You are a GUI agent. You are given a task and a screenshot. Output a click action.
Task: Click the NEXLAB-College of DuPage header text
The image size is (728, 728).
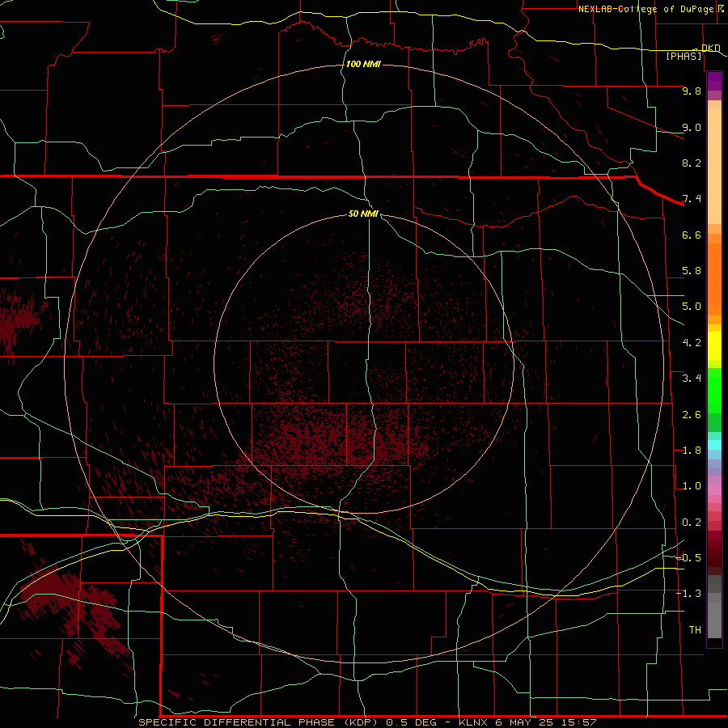(x=645, y=9)
